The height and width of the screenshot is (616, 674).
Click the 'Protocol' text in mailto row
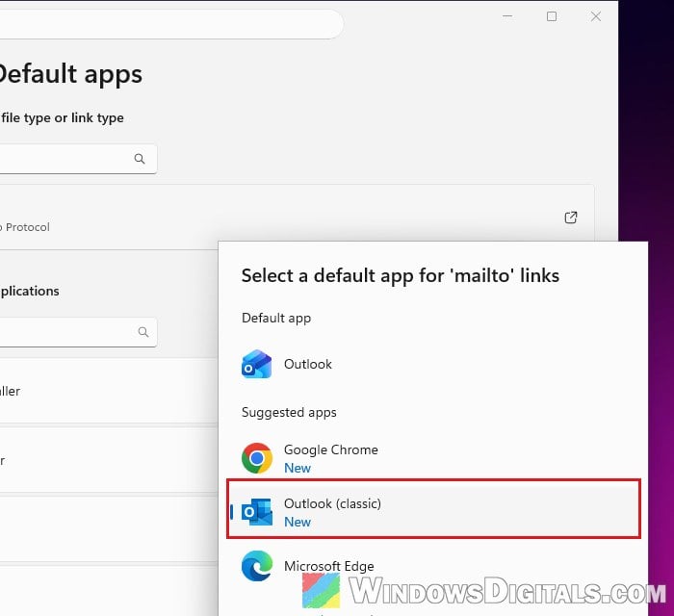pos(28,227)
